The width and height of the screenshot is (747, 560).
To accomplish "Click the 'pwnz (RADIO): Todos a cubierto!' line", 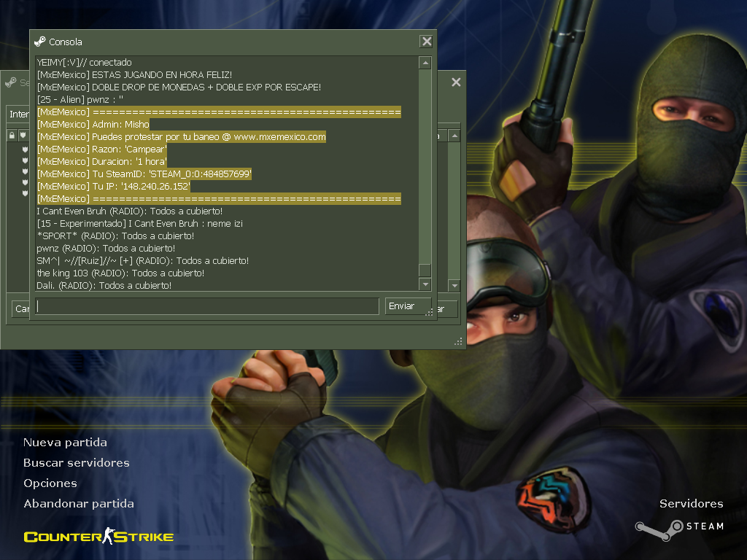I will tap(106, 248).
